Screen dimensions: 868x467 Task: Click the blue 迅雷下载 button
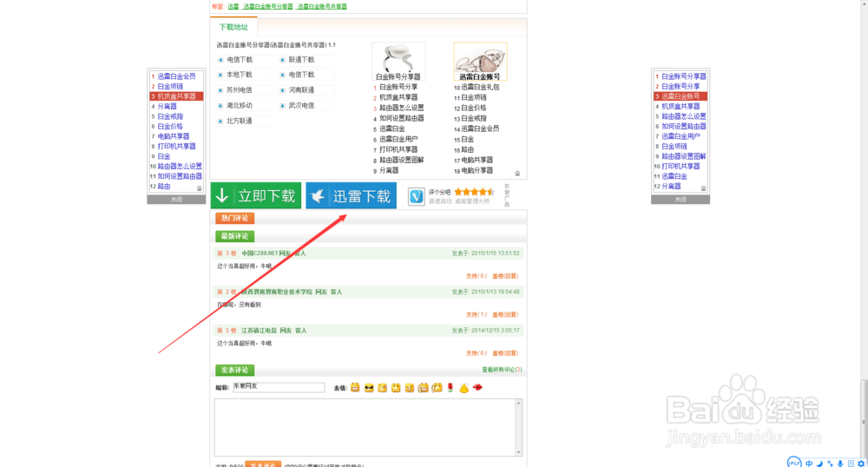[351, 196]
